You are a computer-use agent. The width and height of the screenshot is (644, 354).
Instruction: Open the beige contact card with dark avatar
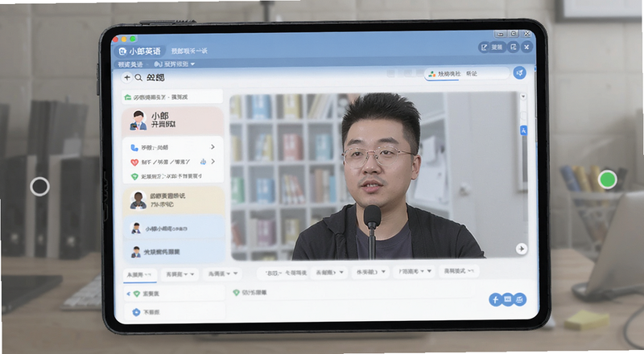click(173, 200)
